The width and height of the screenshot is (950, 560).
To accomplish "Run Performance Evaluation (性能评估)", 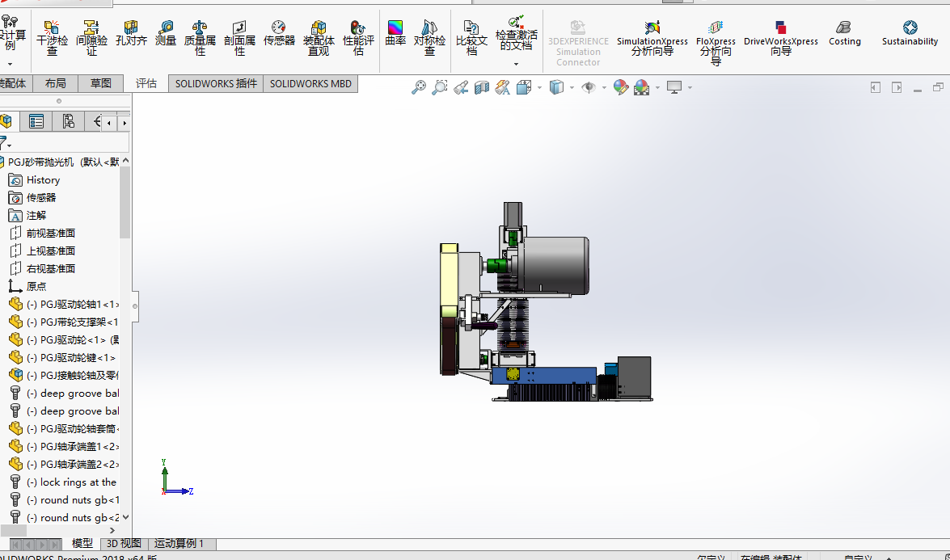I will point(358,37).
